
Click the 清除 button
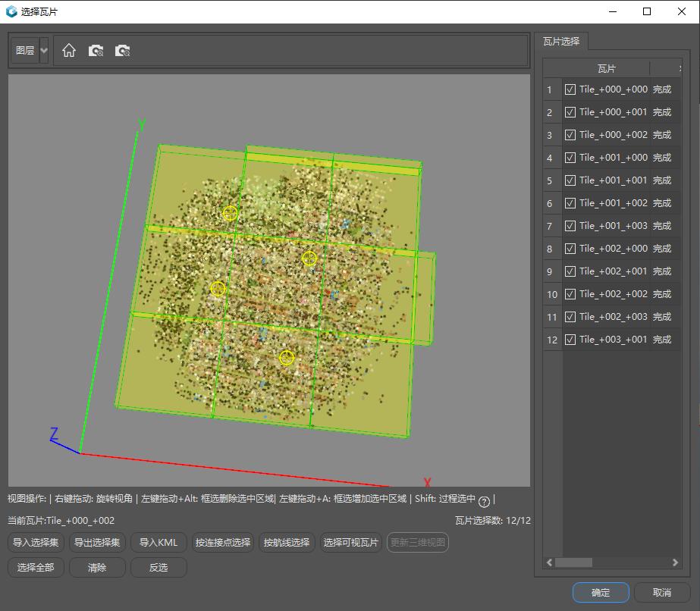pyautogui.click(x=97, y=567)
